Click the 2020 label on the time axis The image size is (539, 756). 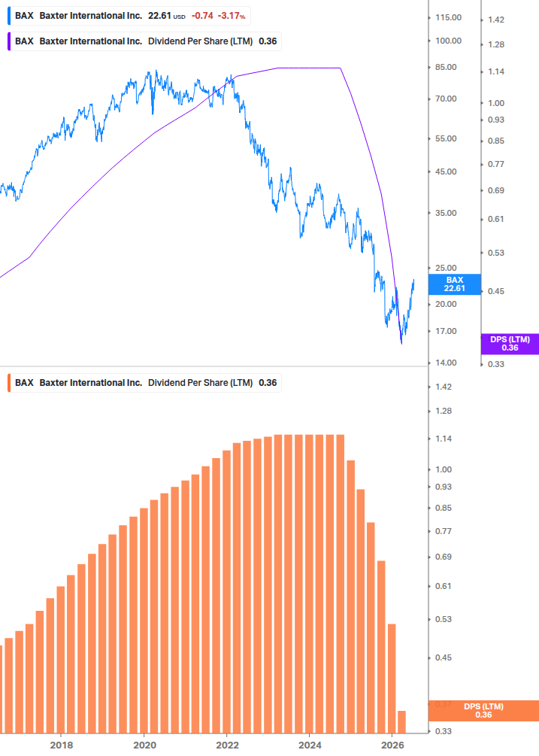(x=144, y=745)
